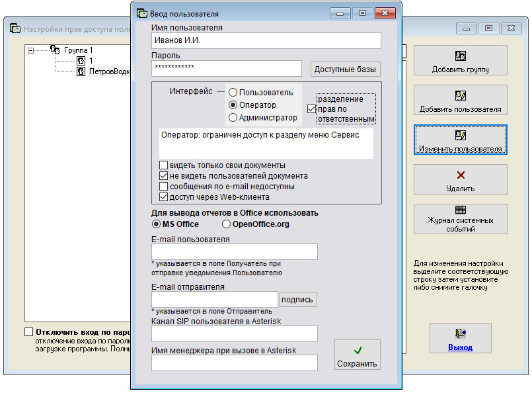Click the E-mail отправителя field
The width and height of the screenshot is (532, 393).
point(215,300)
